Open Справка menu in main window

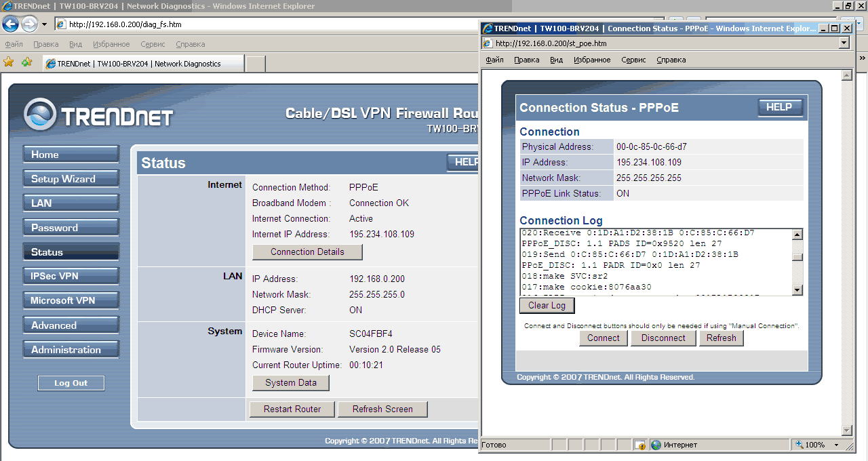pyautogui.click(x=190, y=44)
